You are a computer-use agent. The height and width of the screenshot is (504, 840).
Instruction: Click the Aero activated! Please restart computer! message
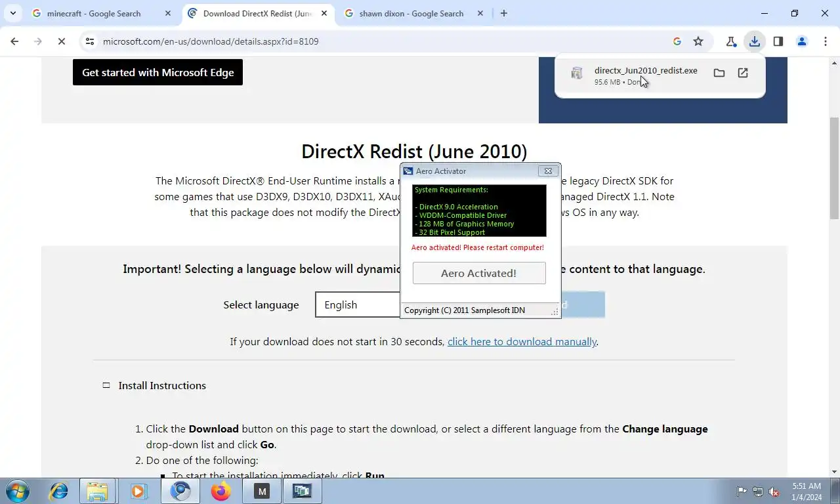pos(478,247)
